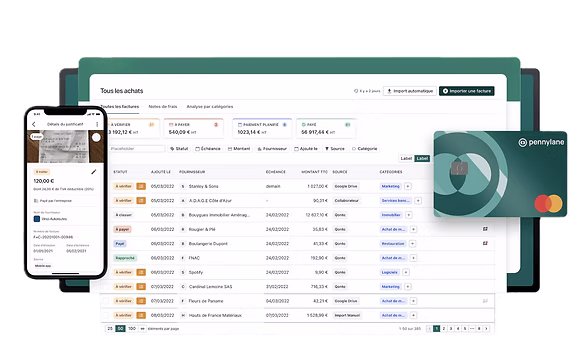This screenshot has height=364, width=584.
Task: Tick the checkbox for Hauts de France Matériaux row
Action: (x=106, y=315)
